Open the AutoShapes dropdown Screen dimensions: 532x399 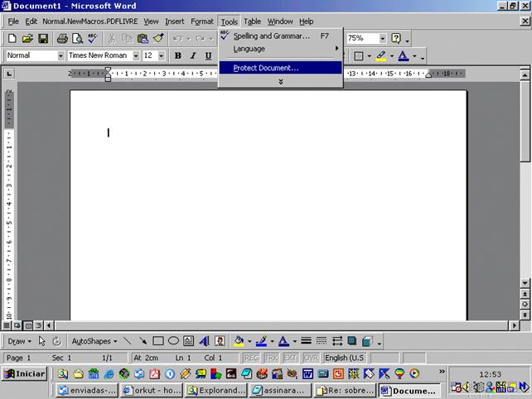(x=94, y=341)
